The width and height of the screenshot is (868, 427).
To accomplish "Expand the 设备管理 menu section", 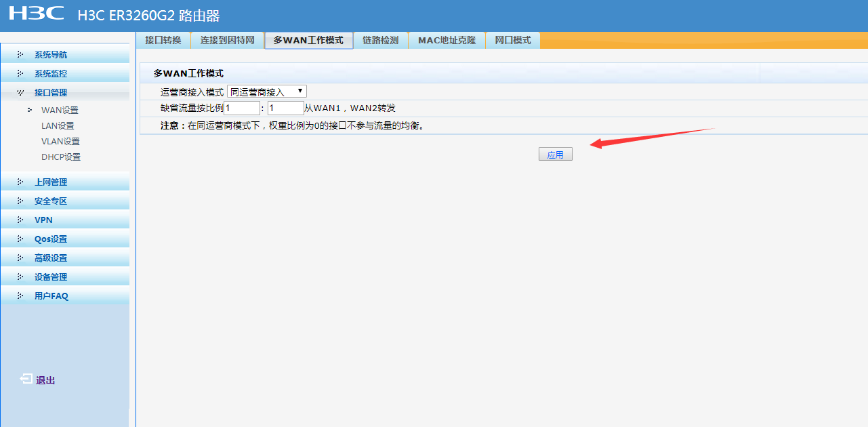I will 65,277.
